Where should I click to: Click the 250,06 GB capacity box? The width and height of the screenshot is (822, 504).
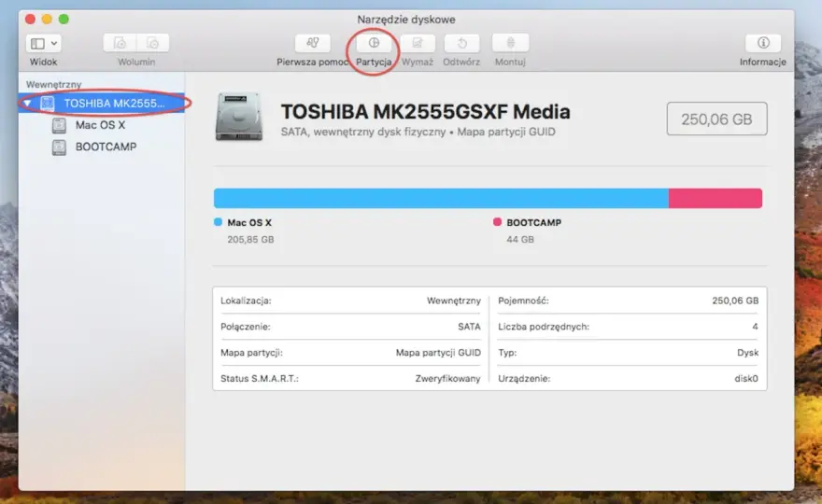point(716,119)
